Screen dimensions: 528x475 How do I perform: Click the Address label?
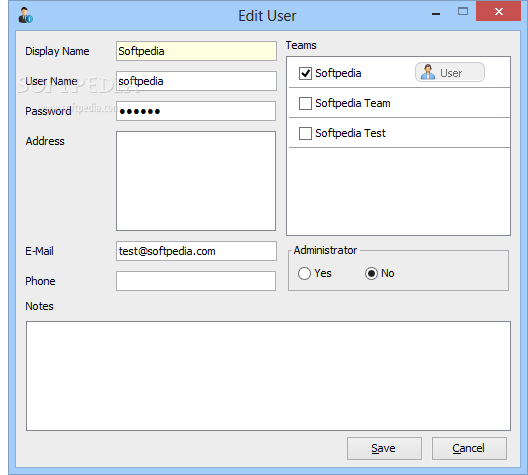coord(45,141)
